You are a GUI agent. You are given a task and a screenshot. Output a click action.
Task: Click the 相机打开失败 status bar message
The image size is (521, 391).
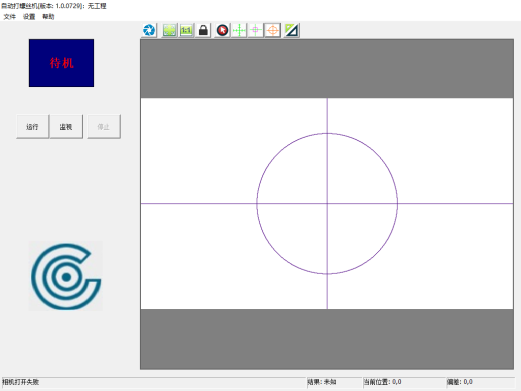pos(21,382)
